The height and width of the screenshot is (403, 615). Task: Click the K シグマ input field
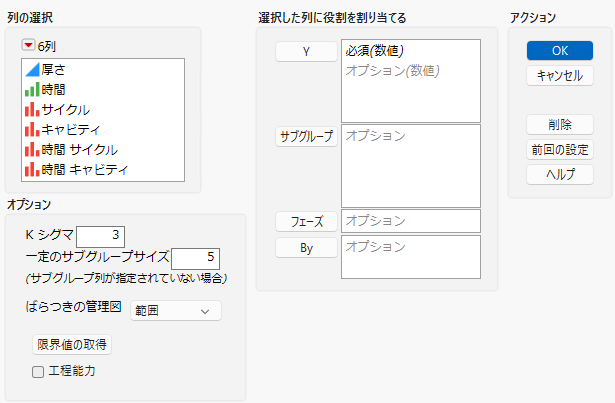click(x=100, y=237)
